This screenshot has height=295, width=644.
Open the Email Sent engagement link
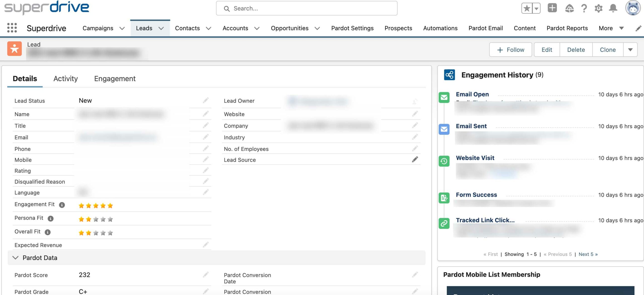[x=471, y=126]
